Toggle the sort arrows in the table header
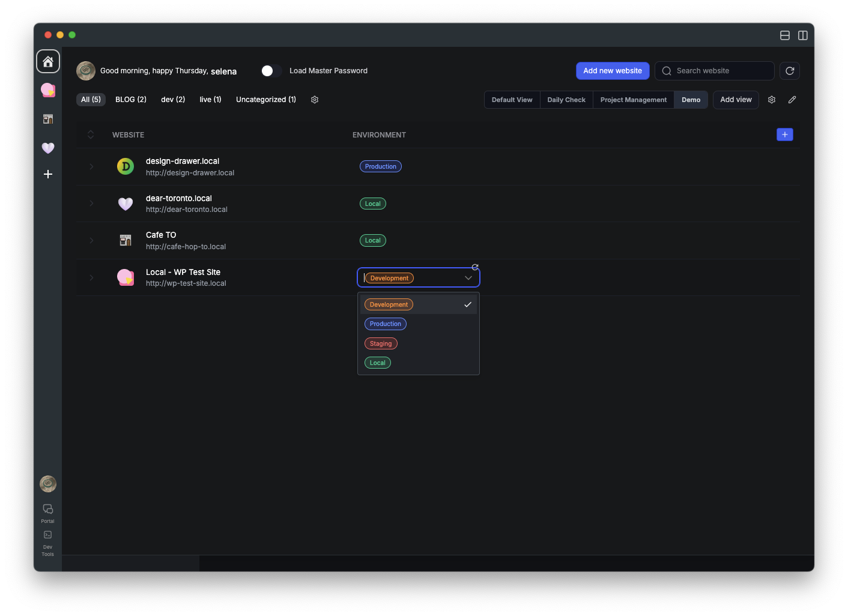848x616 pixels. click(x=91, y=134)
